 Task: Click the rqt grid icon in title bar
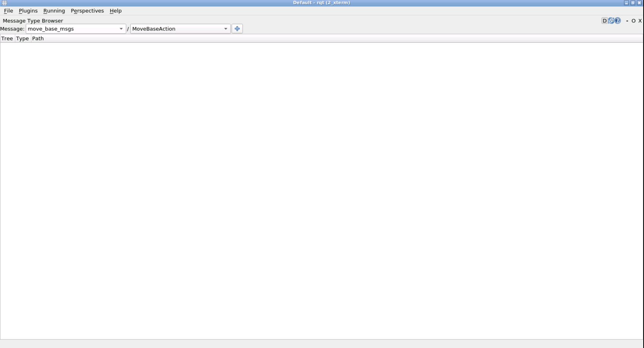point(4,3)
